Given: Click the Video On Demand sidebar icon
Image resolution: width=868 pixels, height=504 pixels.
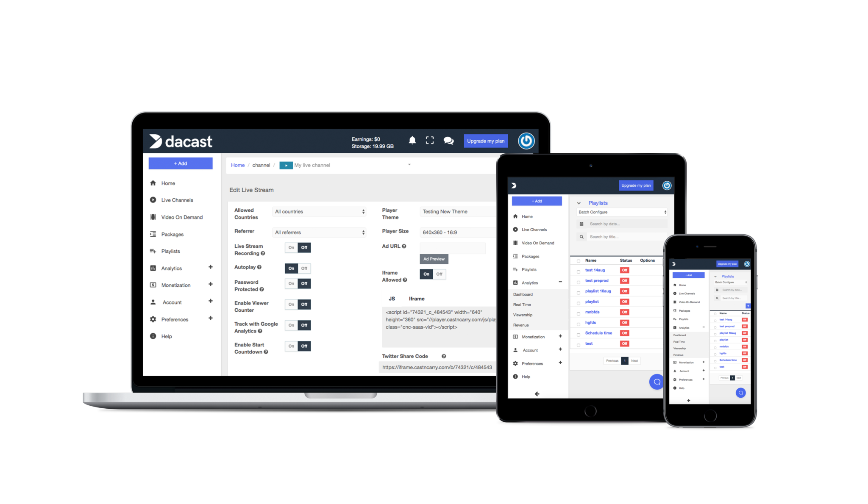Looking at the screenshot, I should pos(153,216).
